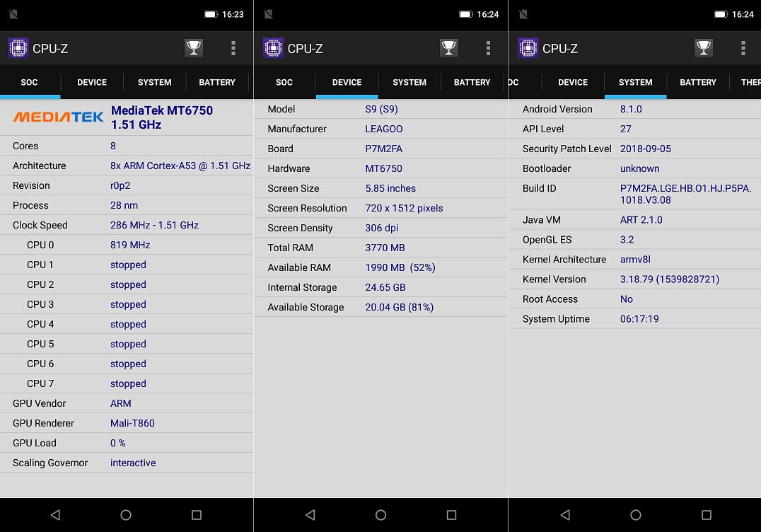Click the '8x ARM Cortex-A53 @ 1.51 GHz' value

[180, 166]
